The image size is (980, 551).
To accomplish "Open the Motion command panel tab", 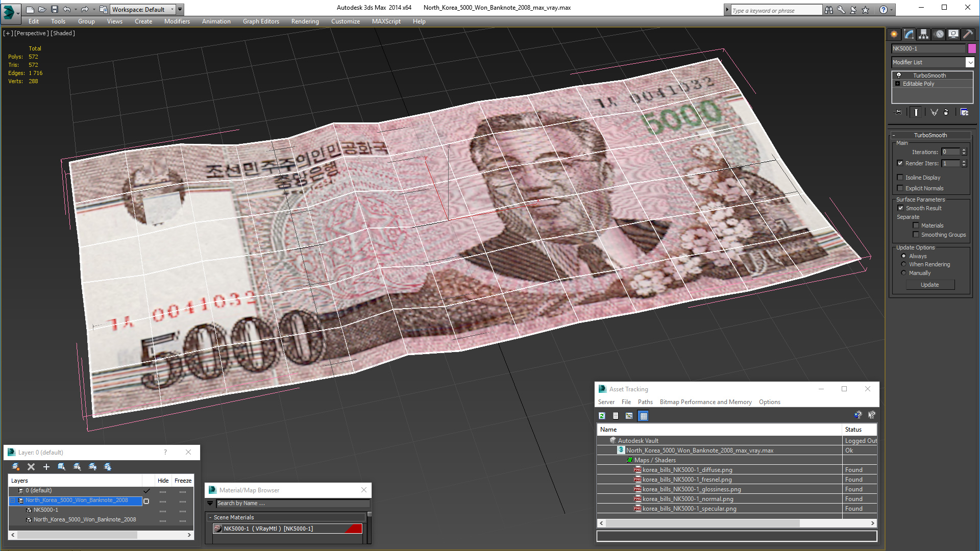I will pos(939,34).
